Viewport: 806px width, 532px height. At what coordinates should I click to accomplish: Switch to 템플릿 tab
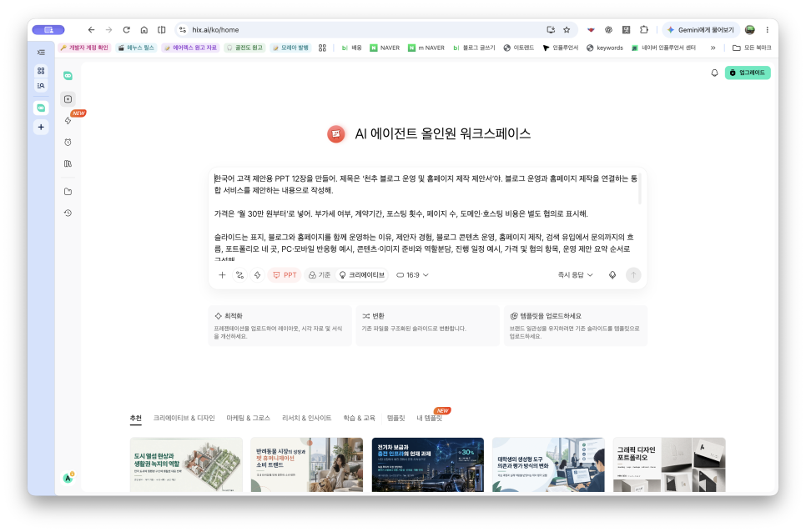coord(395,418)
